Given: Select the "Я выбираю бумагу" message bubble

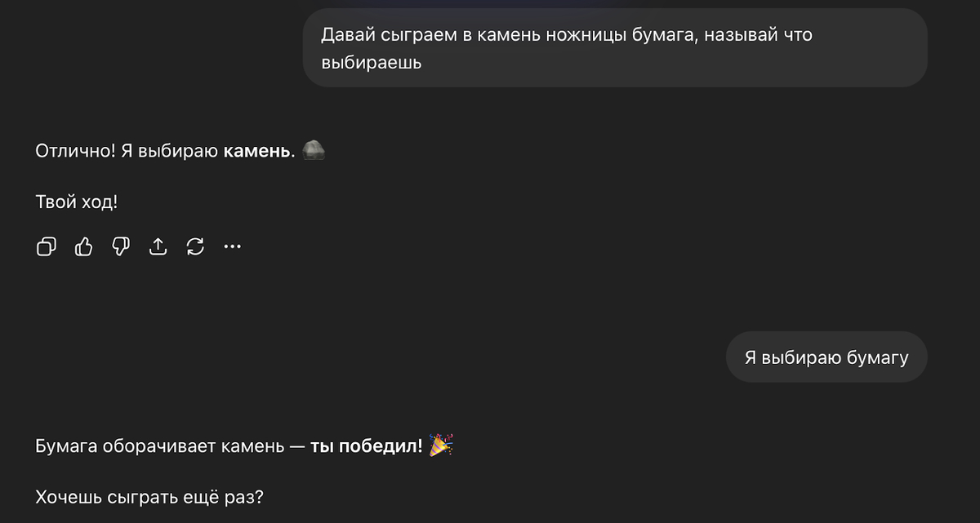Looking at the screenshot, I should (x=826, y=357).
